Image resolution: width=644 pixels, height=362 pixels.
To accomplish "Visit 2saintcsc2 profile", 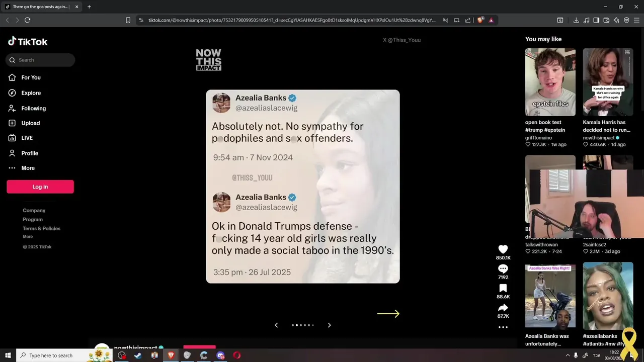I will (595, 245).
